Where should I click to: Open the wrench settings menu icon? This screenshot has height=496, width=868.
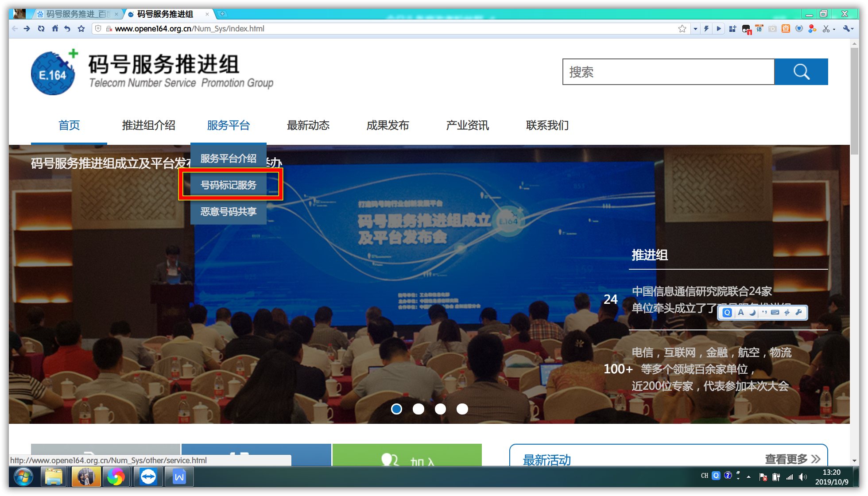(847, 29)
